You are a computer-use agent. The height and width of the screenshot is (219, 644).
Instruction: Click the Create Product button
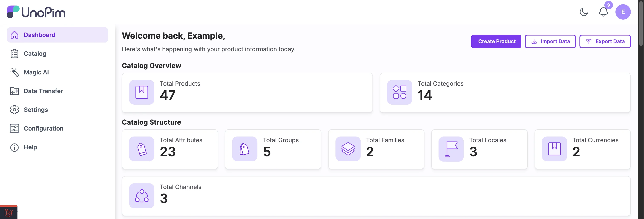pyautogui.click(x=496, y=41)
